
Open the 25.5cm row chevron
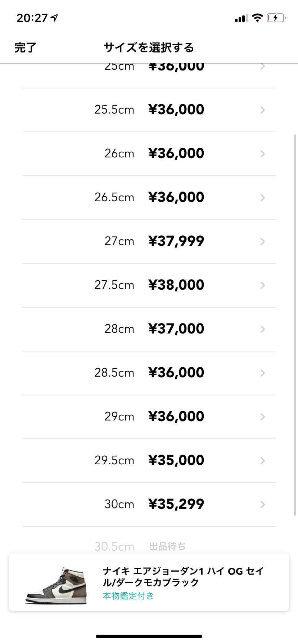(x=263, y=110)
